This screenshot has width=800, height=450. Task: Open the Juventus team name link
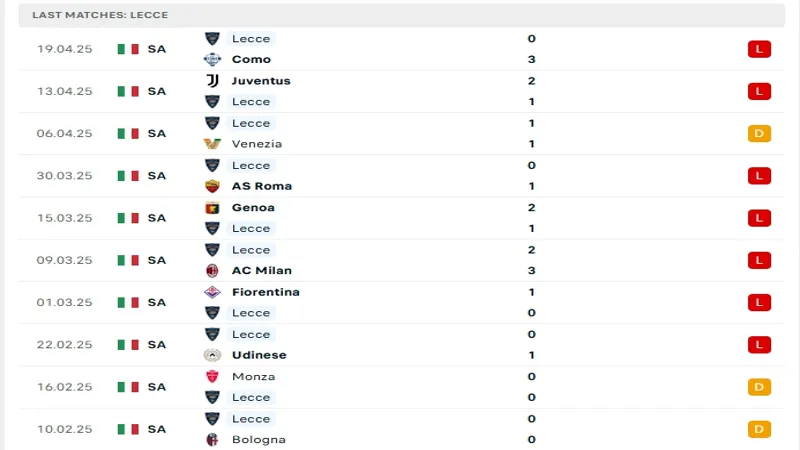(x=261, y=81)
